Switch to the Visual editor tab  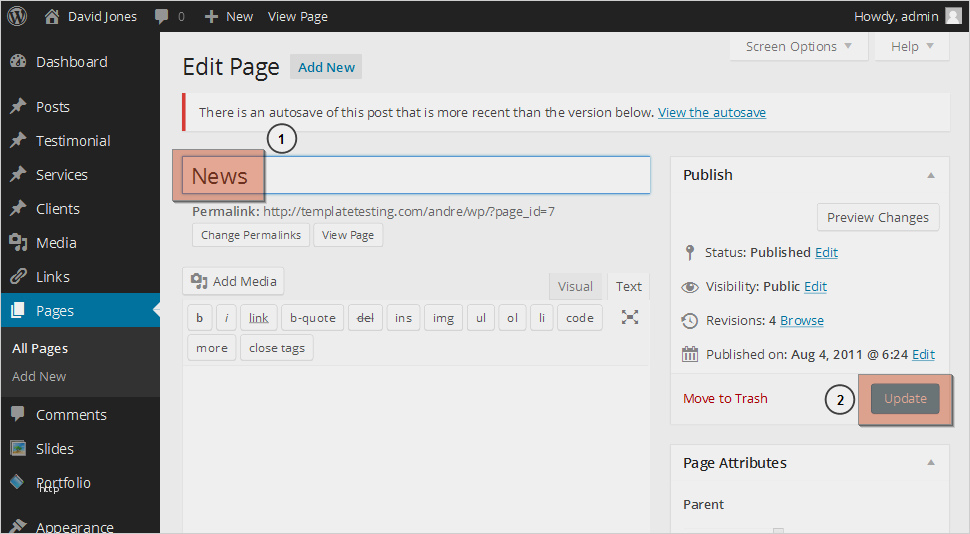575,286
